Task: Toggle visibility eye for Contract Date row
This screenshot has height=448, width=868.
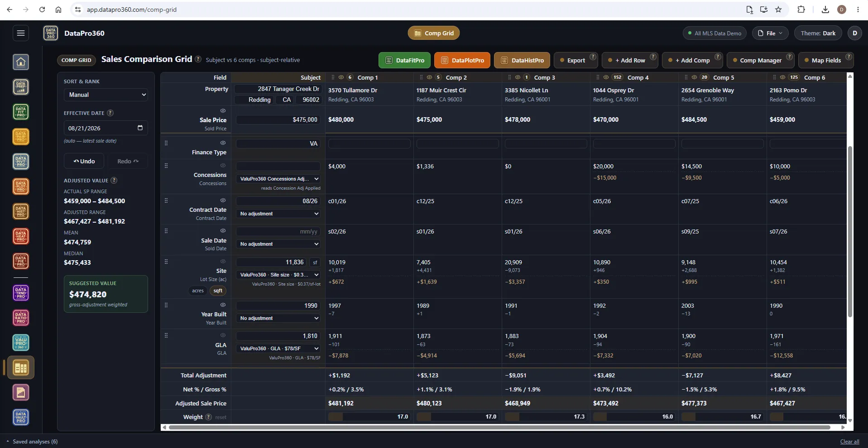Action: [x=223, y=200]
